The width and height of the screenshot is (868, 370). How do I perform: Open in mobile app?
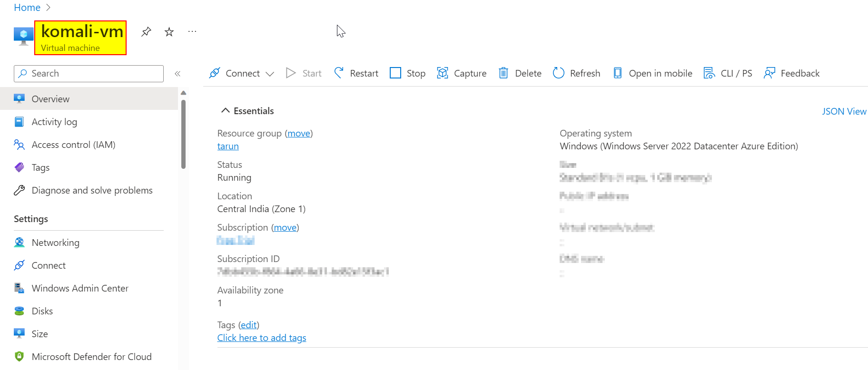[x=653, y=73]
